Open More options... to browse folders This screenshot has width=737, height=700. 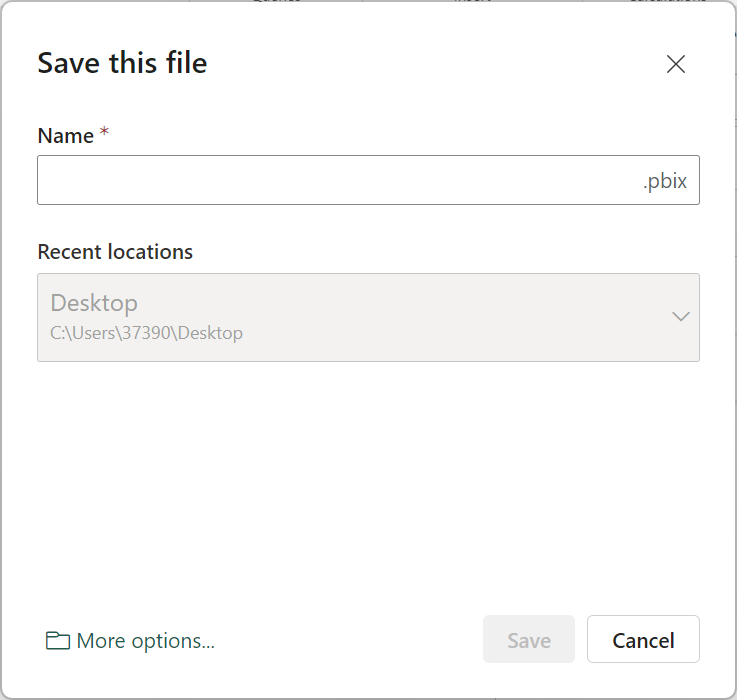(145, 641)
